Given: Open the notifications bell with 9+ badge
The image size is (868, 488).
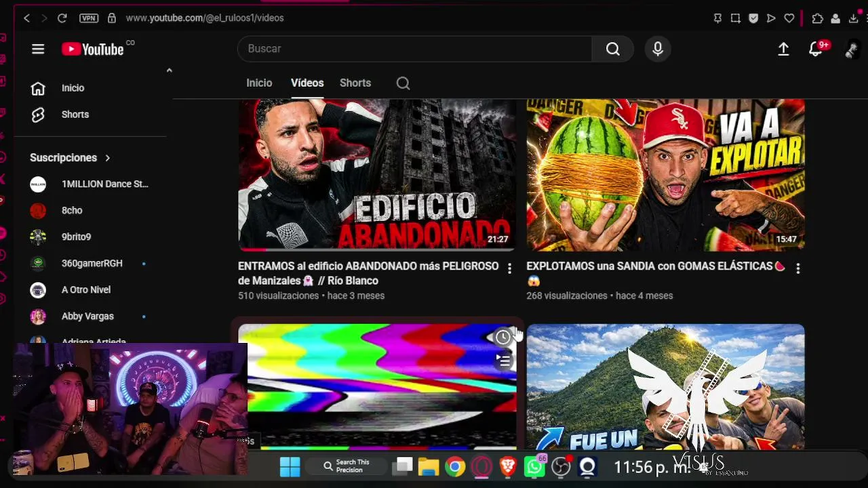Looking at the screenshot, I should pos(816,49).
